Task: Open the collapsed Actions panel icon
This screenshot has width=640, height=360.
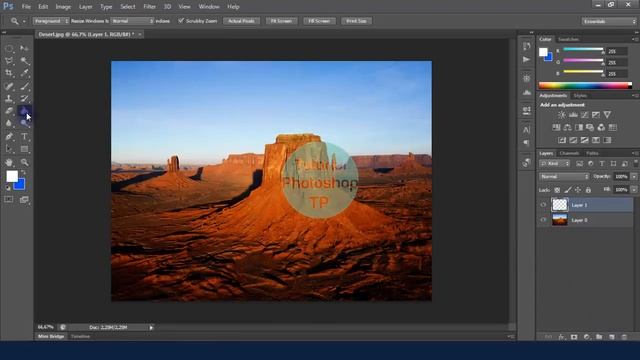Action: click(527, 60)
